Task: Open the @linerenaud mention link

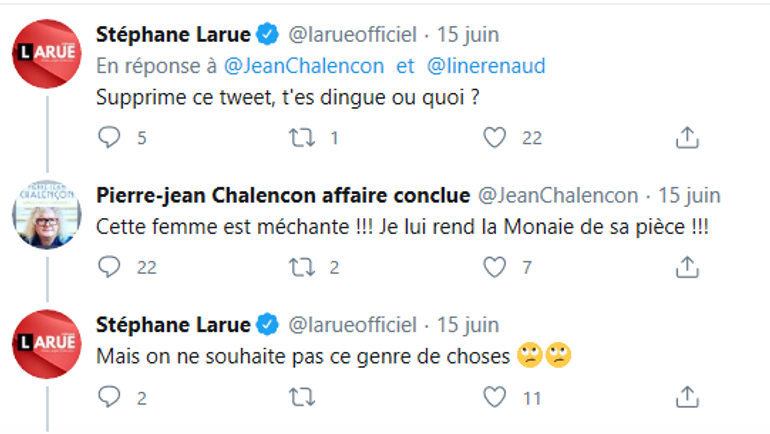Action: pos(486,66)
